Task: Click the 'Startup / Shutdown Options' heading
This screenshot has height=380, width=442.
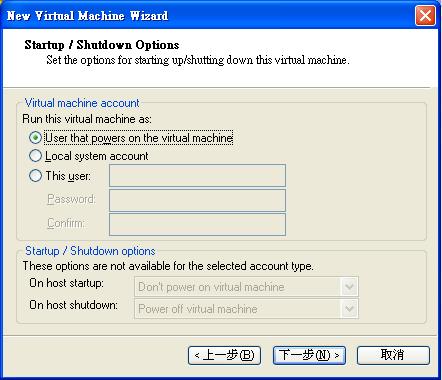Action: tap(102, 45)
